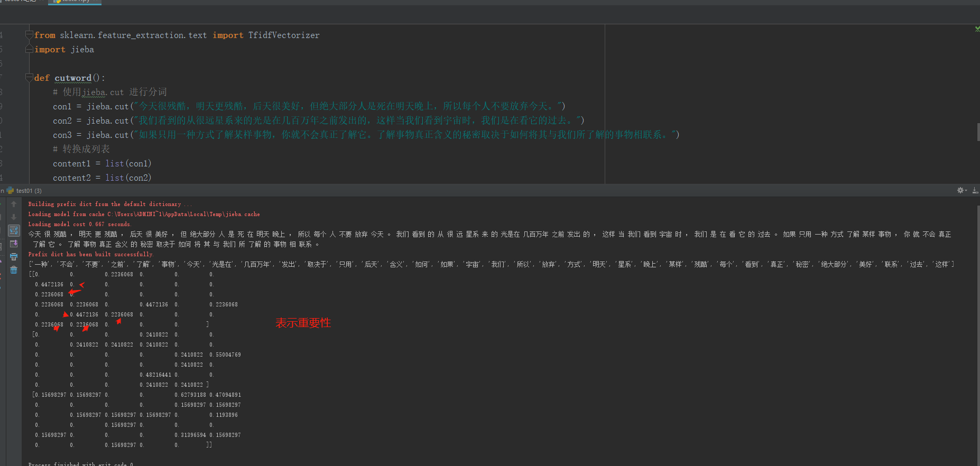
Task: Click the Down the Stack Trace arrow
Action: 14,217
